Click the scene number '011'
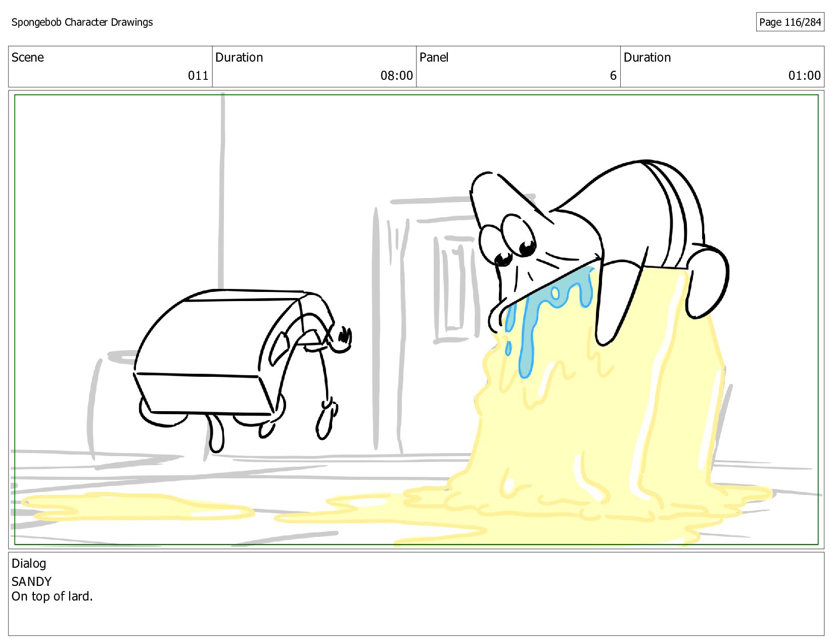 coord(198,76)
